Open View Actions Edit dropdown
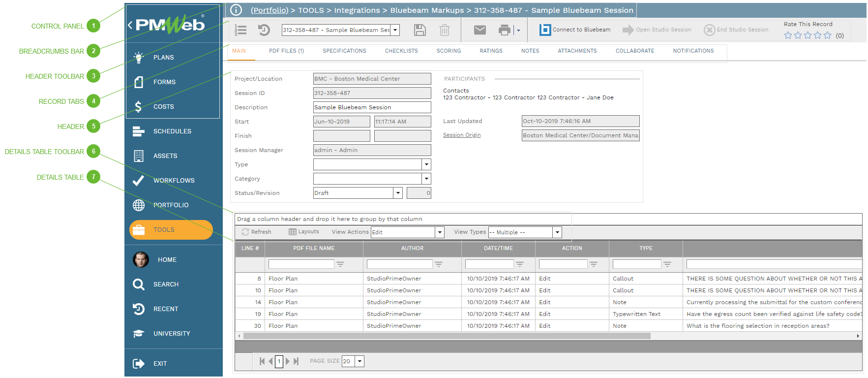 (x=440, y=232)
